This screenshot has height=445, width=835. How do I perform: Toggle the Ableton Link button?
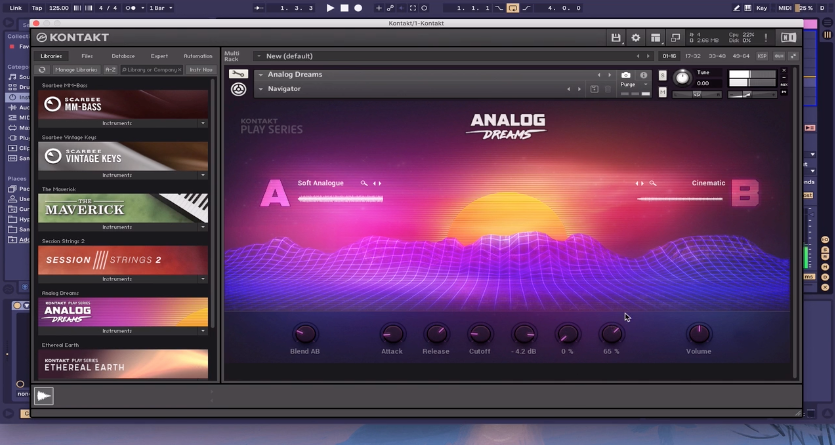(x=16, y=8)
